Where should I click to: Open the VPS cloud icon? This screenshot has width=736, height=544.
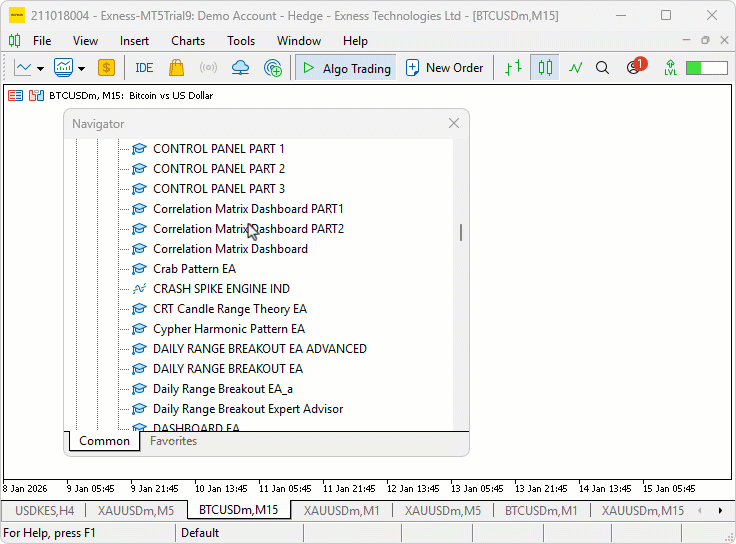pyautogui.click(x=240, y=68)
